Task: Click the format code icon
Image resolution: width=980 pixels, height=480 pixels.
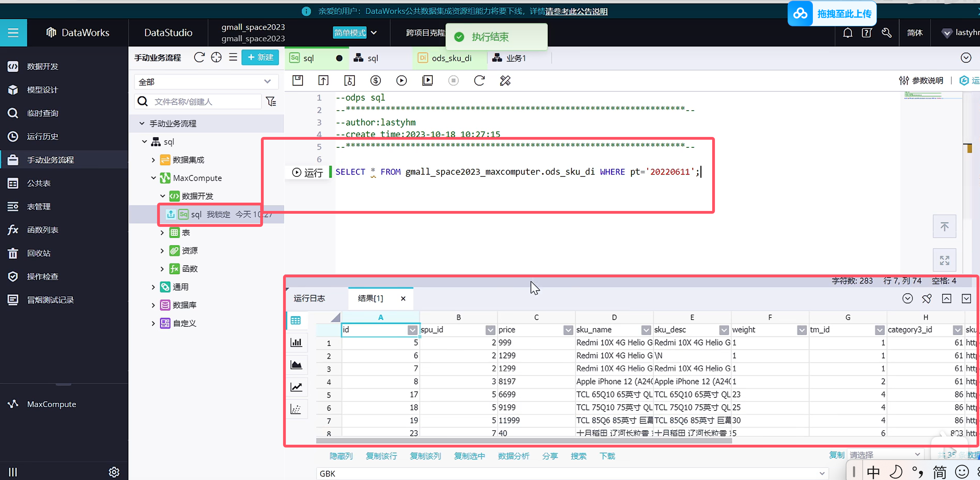Action: 505,81
